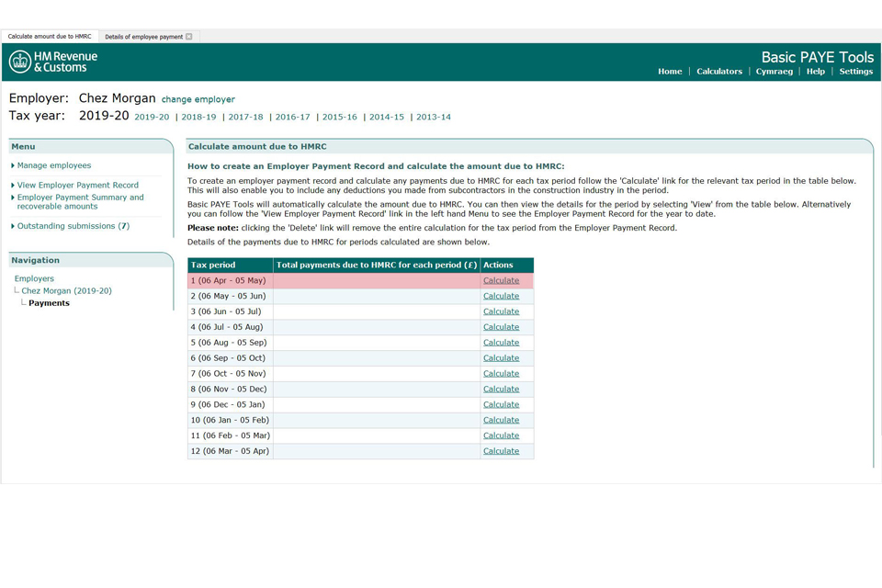Open the Calculators menu
The height and width of the screenshot is (588, 882).
coord(718,72)
